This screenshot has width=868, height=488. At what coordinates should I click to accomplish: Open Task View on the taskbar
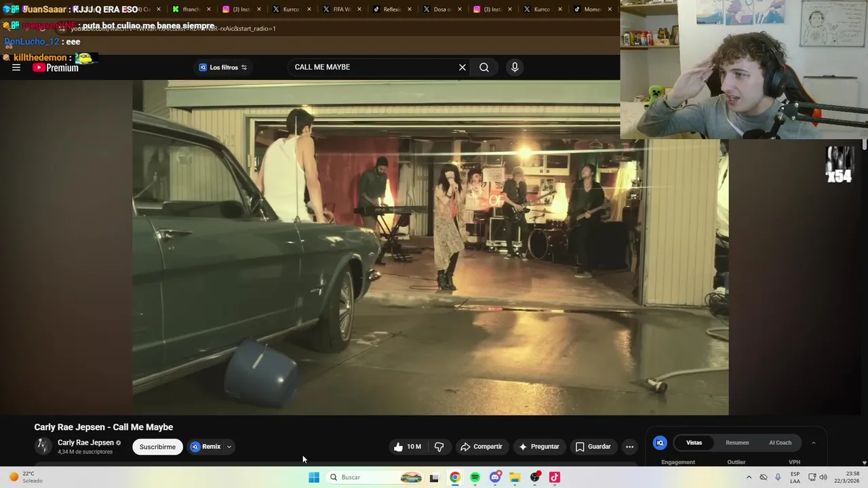pos(434,477)
